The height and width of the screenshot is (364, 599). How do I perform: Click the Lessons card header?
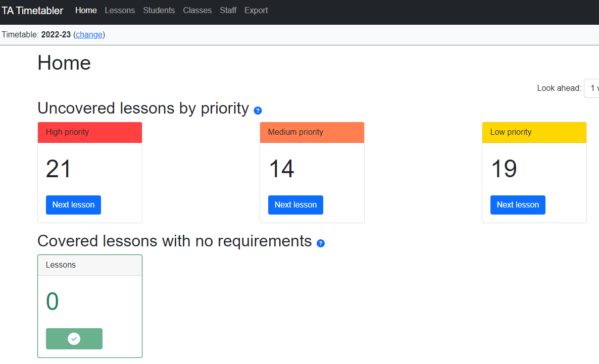(x=90, y=265)
